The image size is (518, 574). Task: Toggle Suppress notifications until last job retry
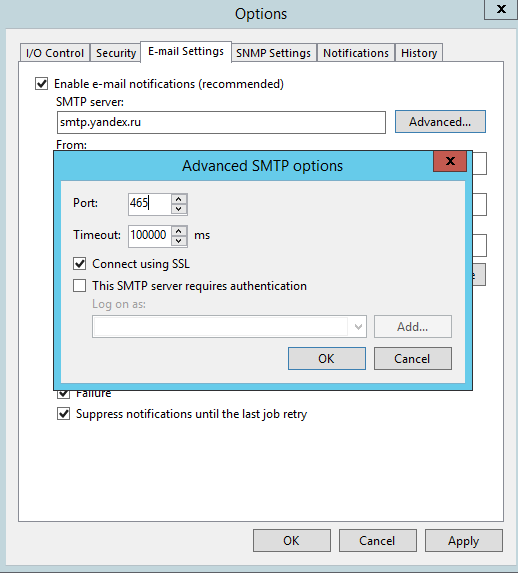point(63,414)
